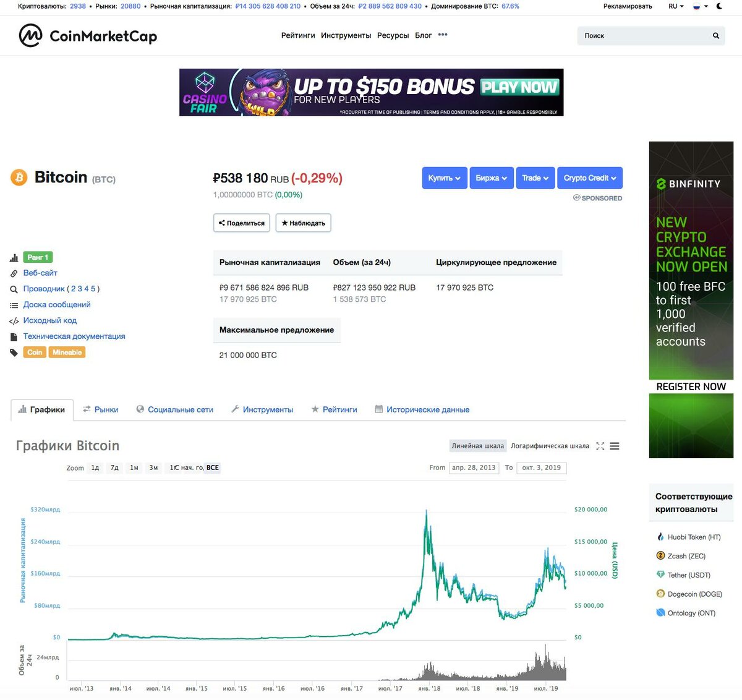Select Линейная шкала chart scale
The width and height of the screenshot is (742, 700).
(x=478, y=446)
